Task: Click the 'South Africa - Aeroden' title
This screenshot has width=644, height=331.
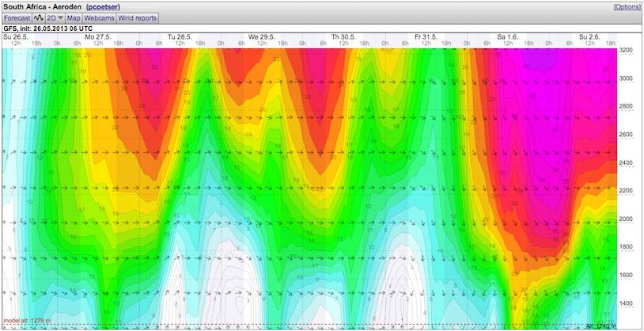Action: pos(43,7)
